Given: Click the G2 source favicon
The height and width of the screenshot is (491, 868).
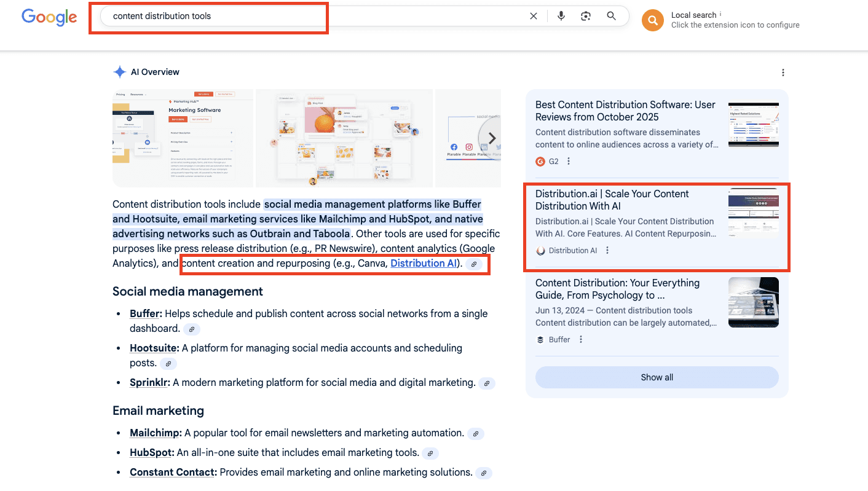Looking at the screenshot, I should pyautogui.click(x=540, y=162).
